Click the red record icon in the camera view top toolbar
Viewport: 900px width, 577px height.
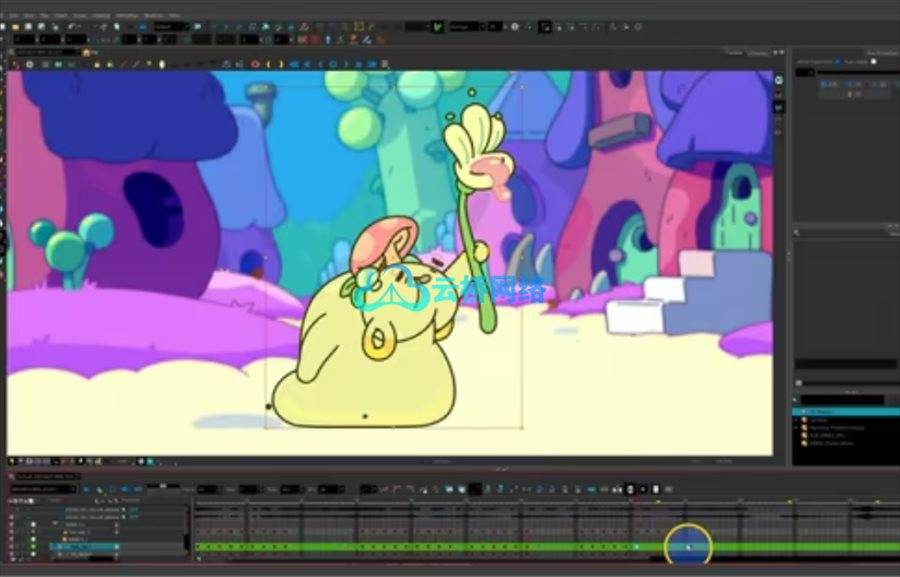click(255, 63)
